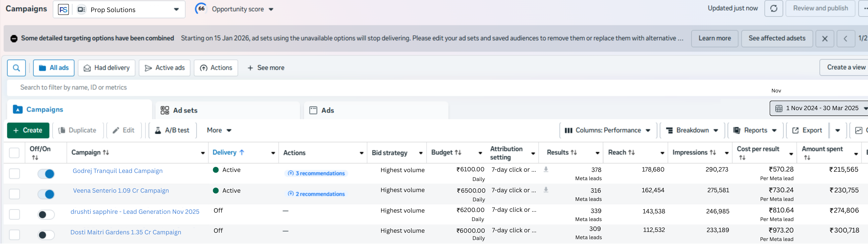Turn on drushti sapphire campaign toggle
The image size is (868, 246).
[x=46, y=215]
